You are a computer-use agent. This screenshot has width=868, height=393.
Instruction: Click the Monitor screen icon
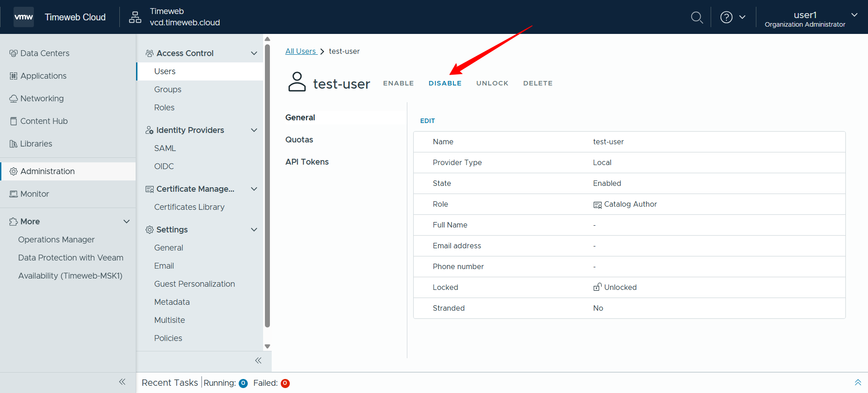coord(14,194)
